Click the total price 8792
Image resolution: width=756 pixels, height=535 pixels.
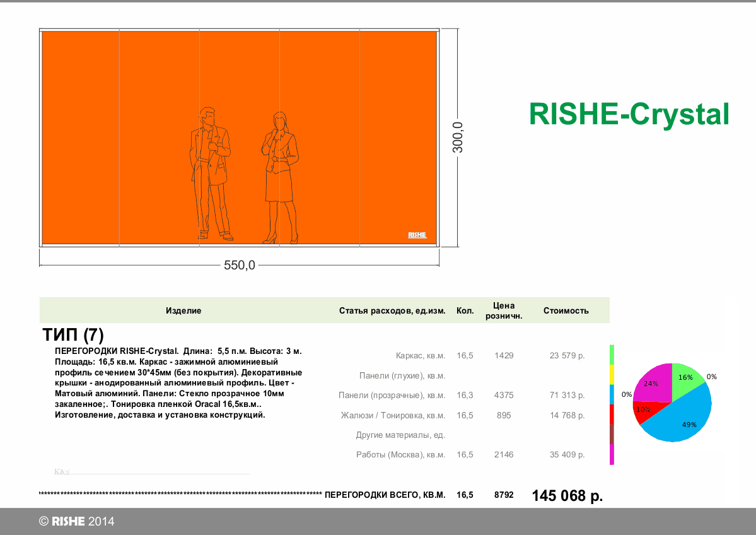[x=504, y=495]
